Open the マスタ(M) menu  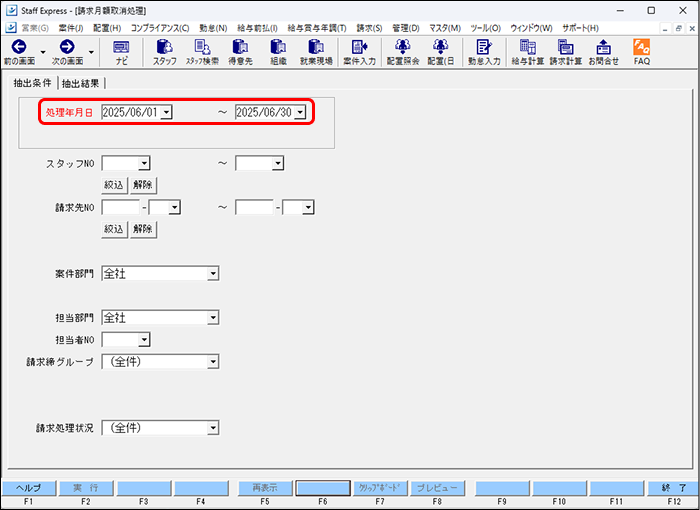[x=445, y=28]
